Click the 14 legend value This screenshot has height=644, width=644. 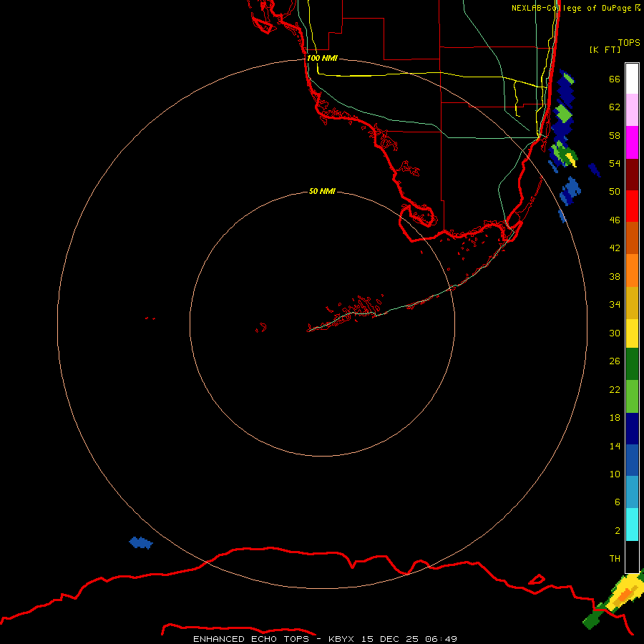click(x=615, y=446)
